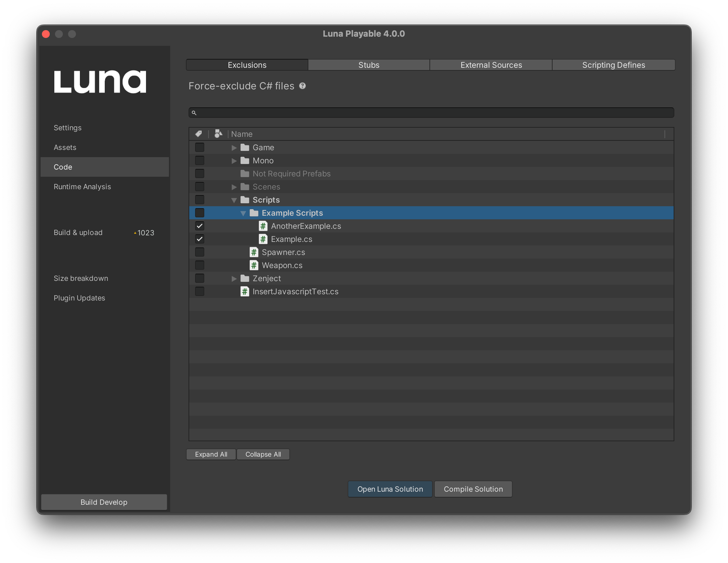Click the help icon beside Force-exclude C# files
Viewport: 728px width, 563px height.
302,86
